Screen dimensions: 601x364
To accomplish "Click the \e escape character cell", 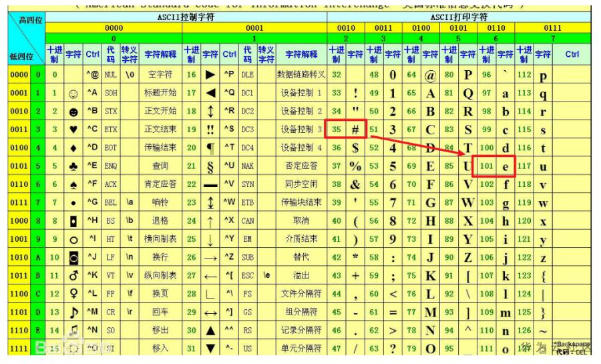I will pyautogui.click(x=266, y=275).
